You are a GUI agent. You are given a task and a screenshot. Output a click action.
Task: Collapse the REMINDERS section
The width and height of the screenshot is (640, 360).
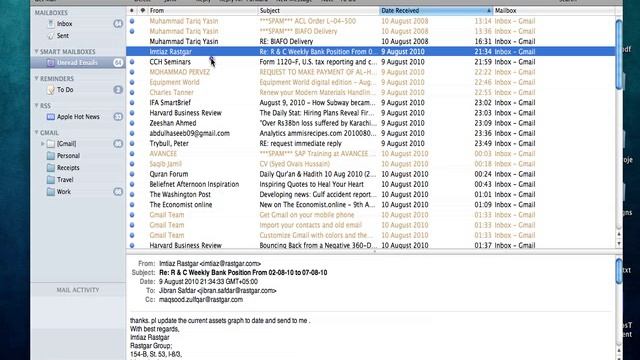pyautogui.click(x=36, y=78)
